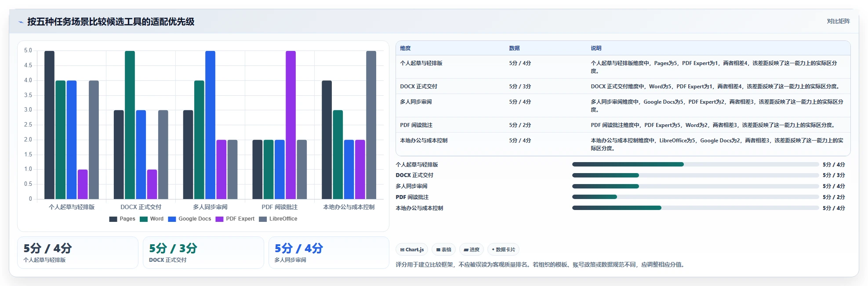Click the PDF 阅读批注 progress bar
The height and width of the screenshot is (286, 868).
click(x=695, y=197)
